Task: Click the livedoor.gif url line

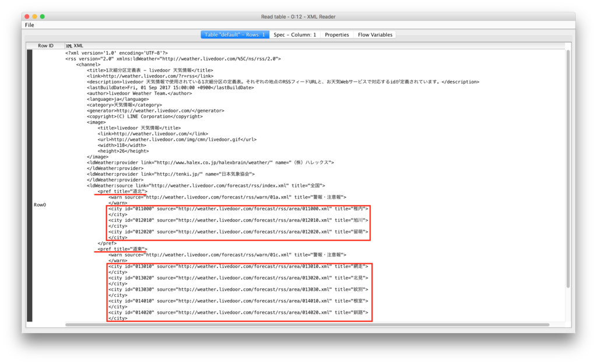Action: click(177, 139)
